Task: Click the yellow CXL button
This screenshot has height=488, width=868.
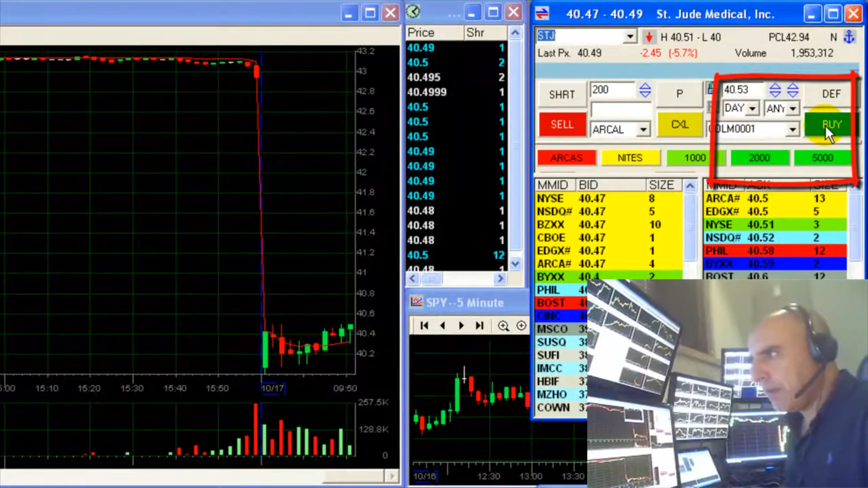Action: (x=679, y=124)
